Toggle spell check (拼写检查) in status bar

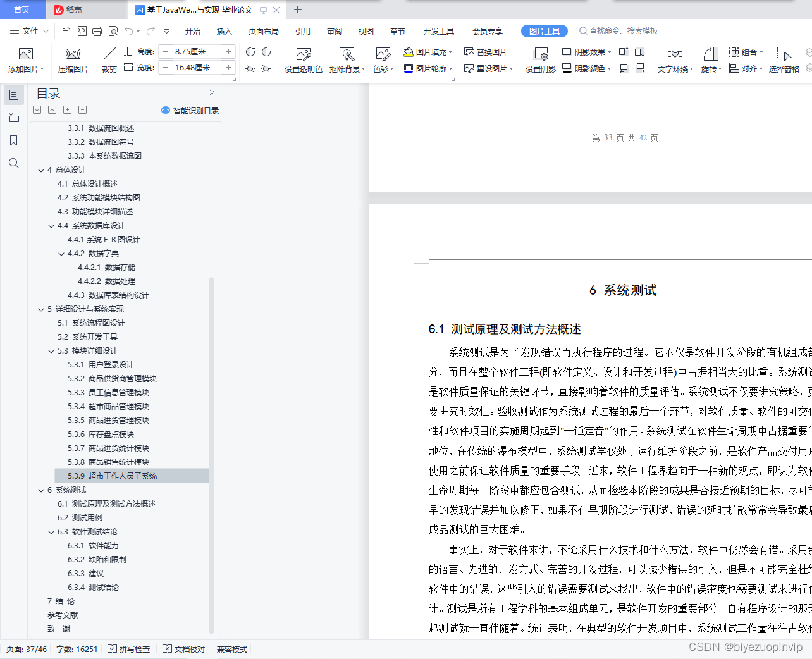pos(128,649)
